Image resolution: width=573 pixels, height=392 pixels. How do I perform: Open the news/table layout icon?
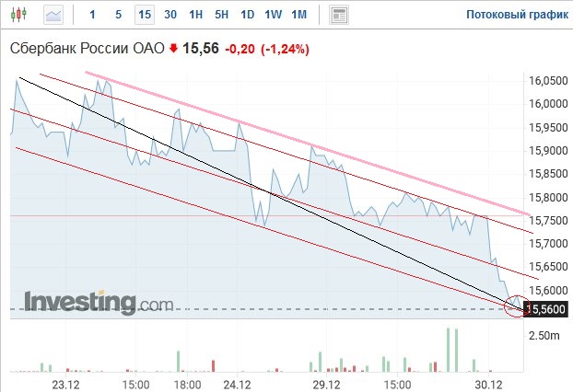tap(339, 15)
